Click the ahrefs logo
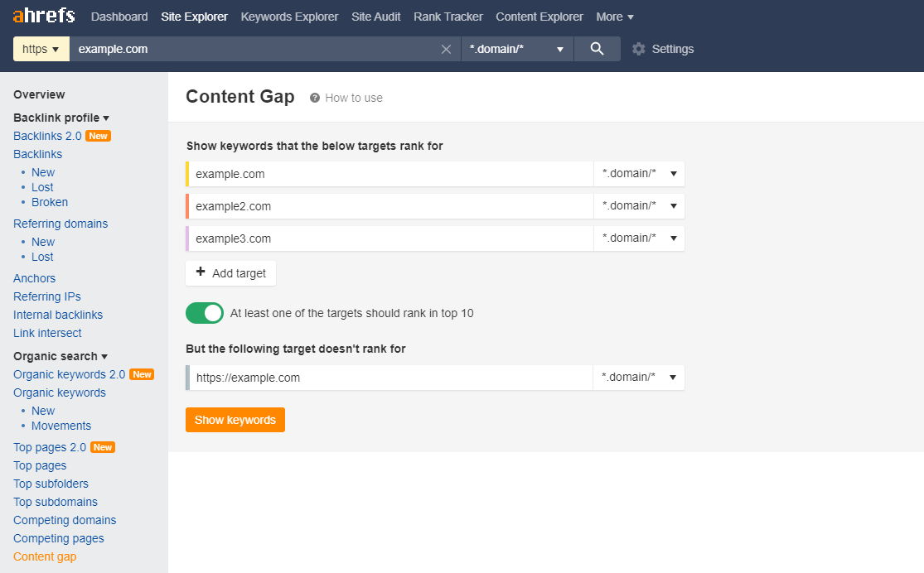This screenshot has width=924, height=573. coord(43,15)
